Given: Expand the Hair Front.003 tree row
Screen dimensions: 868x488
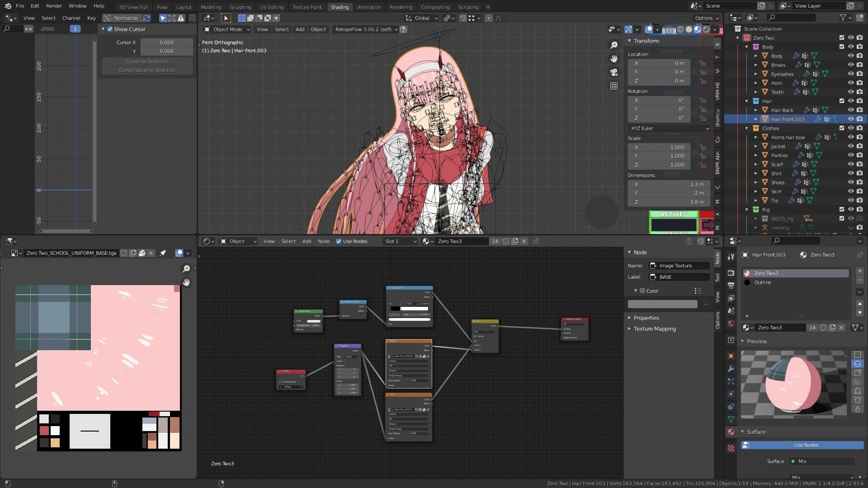Looking at the screenshot, I should [755, 119].
